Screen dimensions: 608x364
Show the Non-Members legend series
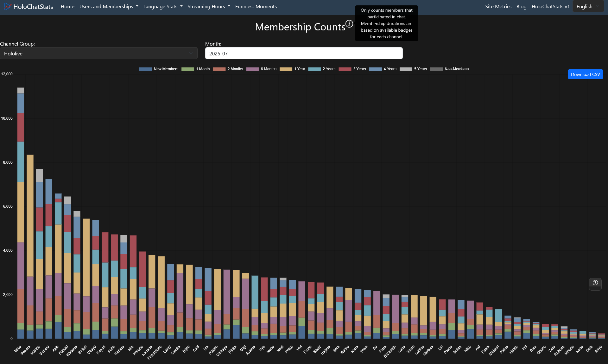[449, 69]
